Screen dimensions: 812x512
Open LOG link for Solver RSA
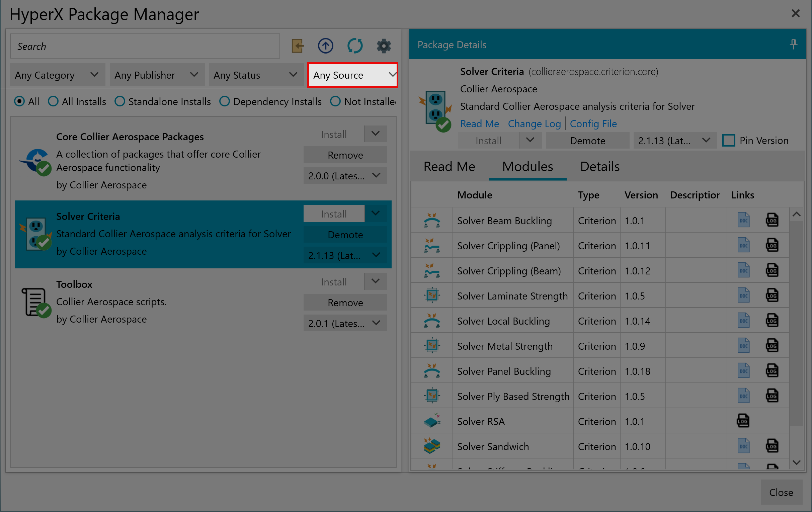point(743,421)
